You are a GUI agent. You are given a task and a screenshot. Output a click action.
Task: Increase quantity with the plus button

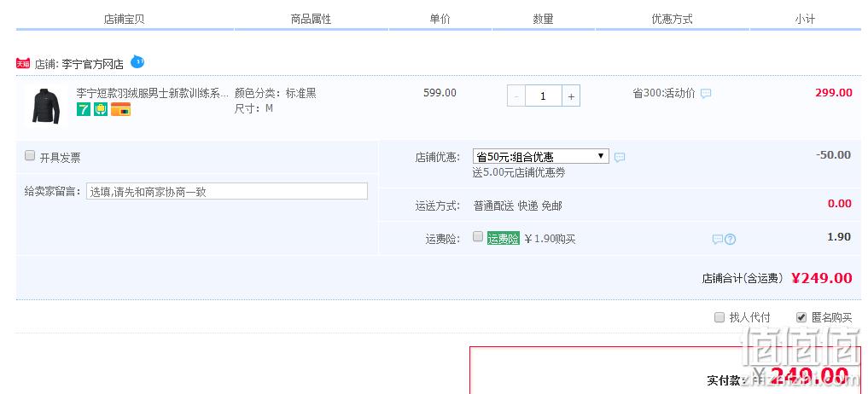pos(571,96)
